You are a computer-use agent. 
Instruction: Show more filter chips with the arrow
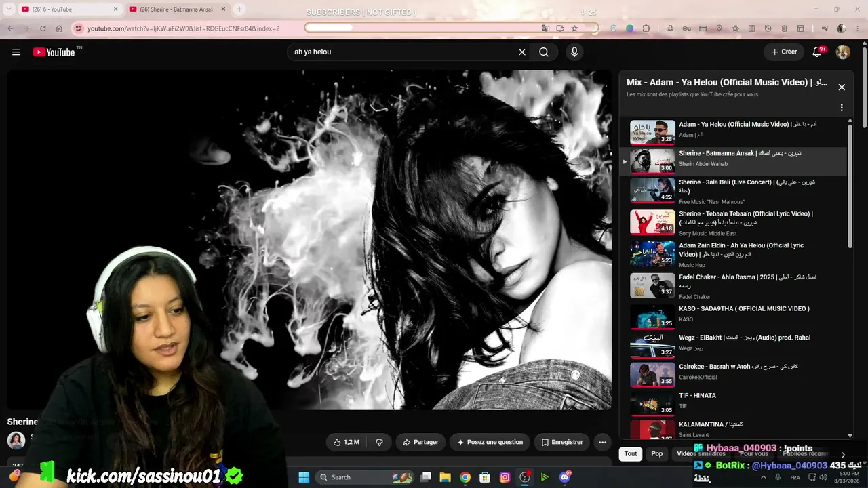coord(843,455)
